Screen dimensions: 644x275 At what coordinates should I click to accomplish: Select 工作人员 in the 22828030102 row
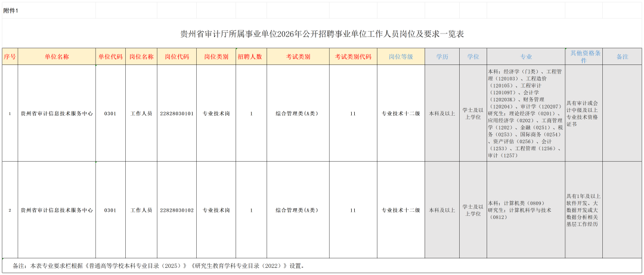[141, 210]
